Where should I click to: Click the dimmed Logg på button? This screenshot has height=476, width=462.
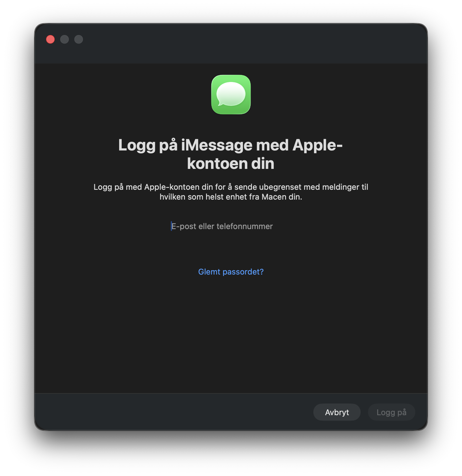click(391, 412)
